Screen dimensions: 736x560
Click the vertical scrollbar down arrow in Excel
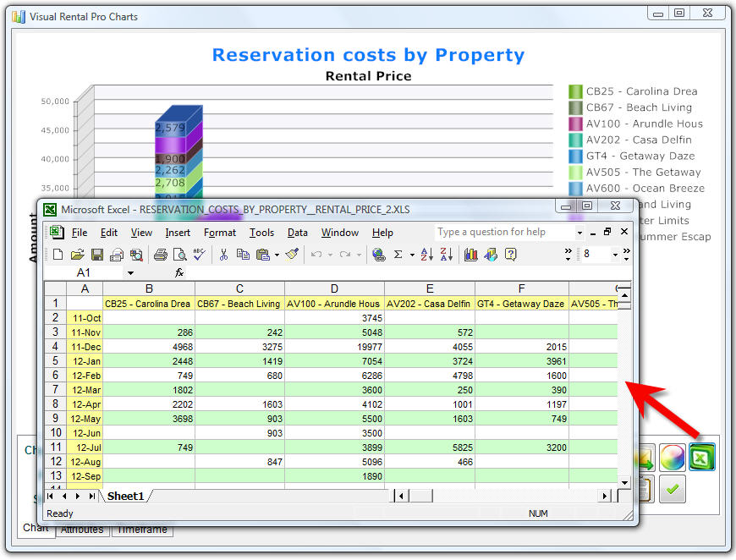pos(625,482)
